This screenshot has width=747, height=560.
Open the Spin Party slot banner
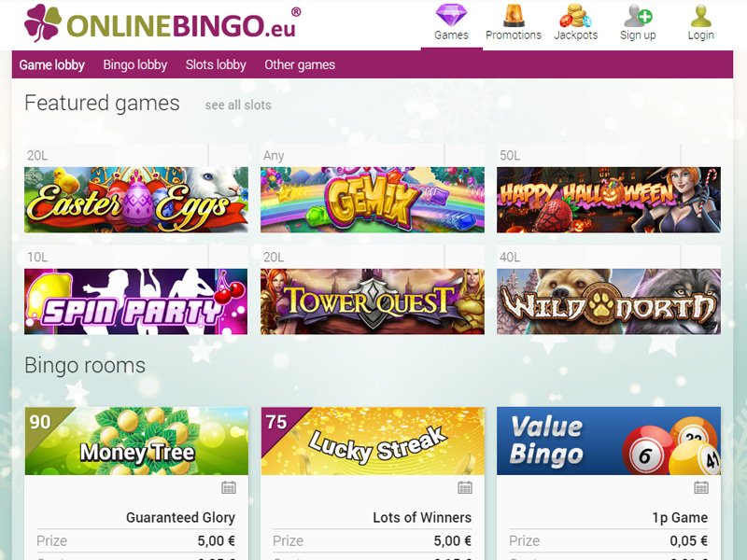coord(136,301)
